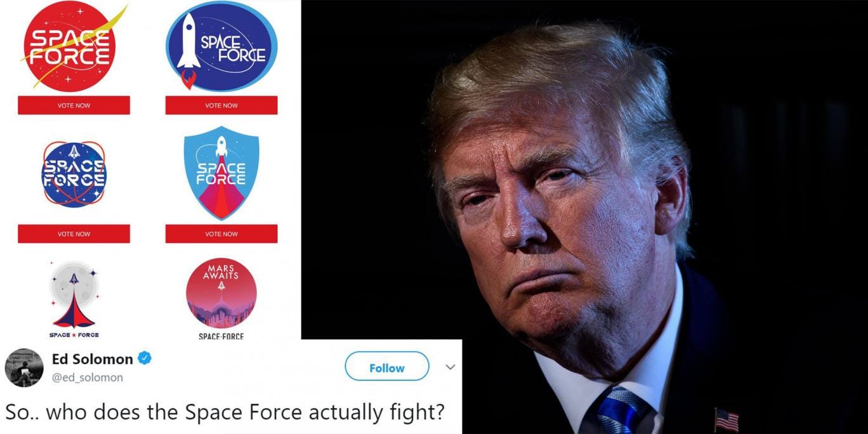The height and width of the screenshot is (434, 868).
Task: Vote Now for the light blue shield logo
Action: pyautogui.click(x=221, y=233)
